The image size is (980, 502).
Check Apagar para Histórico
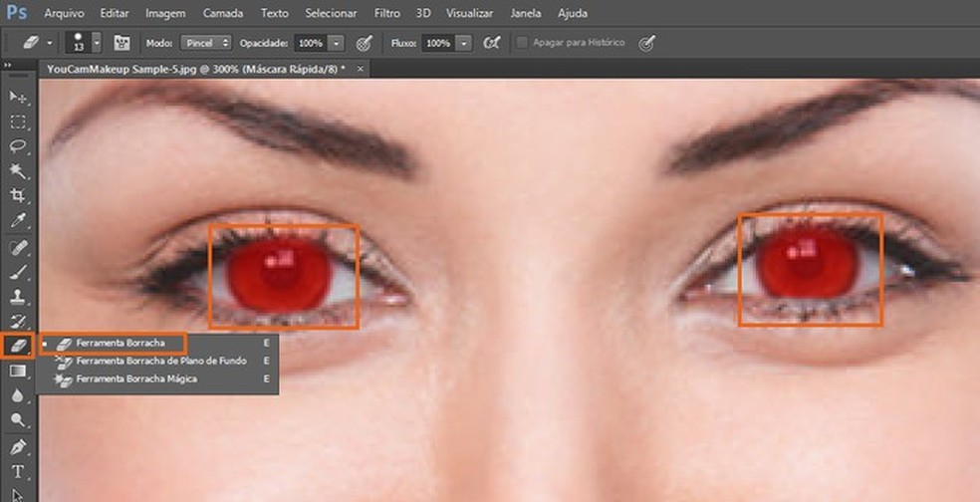pyautogui.click(x=523, y=43)
